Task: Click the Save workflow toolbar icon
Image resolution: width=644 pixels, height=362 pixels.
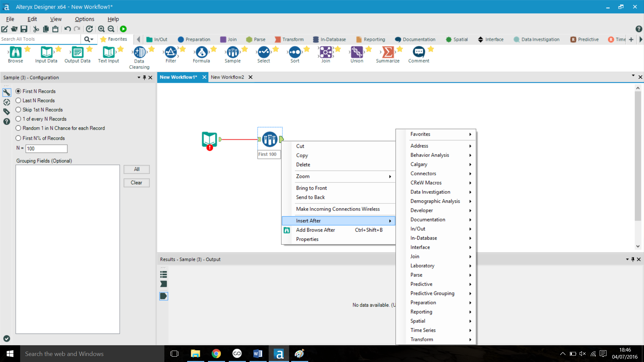Action: (24, 29)
